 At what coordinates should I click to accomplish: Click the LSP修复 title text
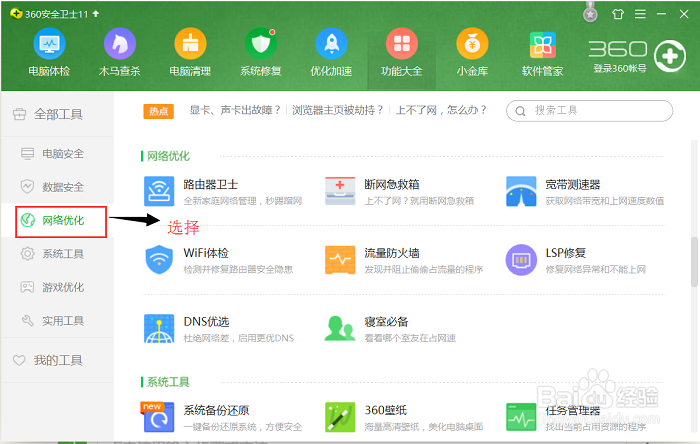click(566, 253)
